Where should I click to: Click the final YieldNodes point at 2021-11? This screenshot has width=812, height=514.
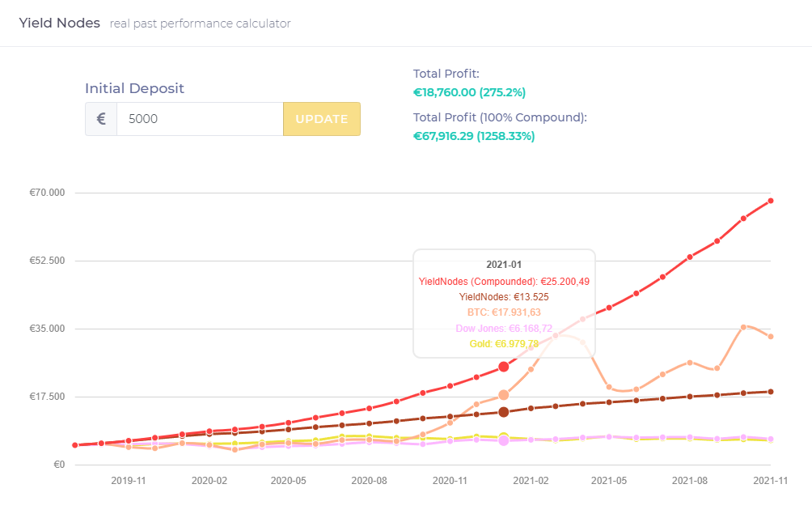tap(771, 392)
